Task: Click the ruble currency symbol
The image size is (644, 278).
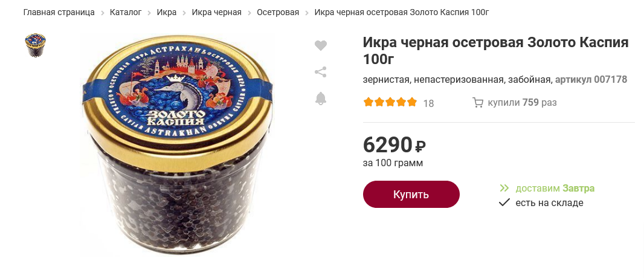Action: (420, 146)
